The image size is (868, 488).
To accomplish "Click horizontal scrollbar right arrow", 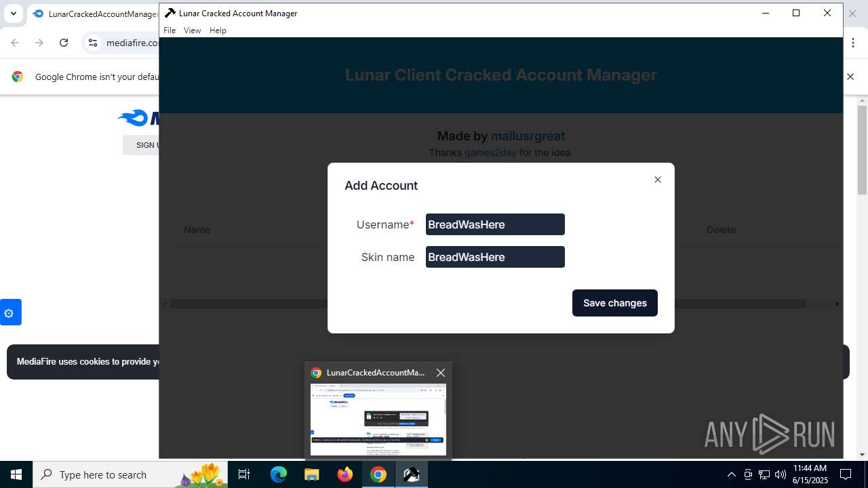I will click(837, 304).
